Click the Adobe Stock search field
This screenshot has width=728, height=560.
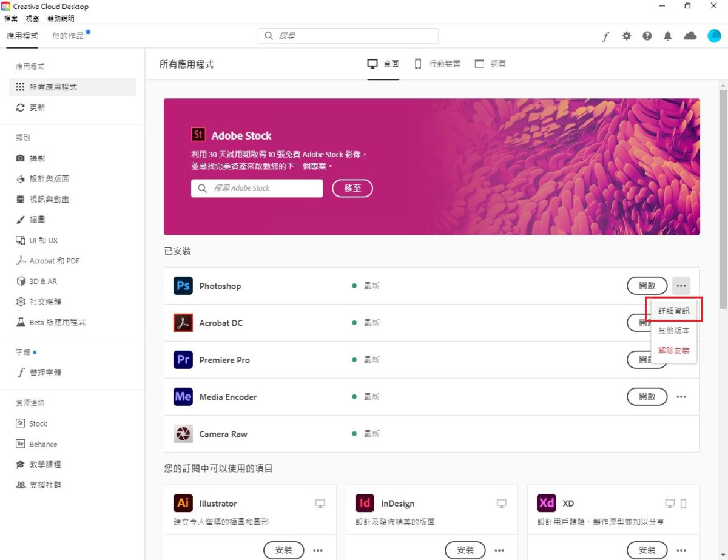[257, 188]
